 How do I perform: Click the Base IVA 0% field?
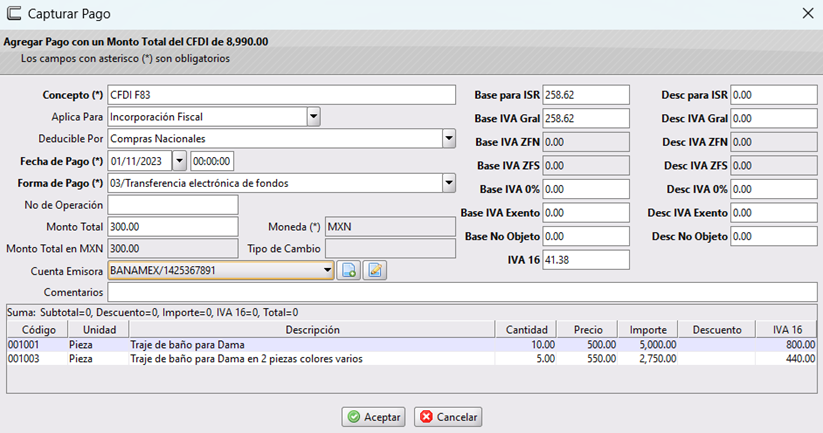tap(586, 189)
